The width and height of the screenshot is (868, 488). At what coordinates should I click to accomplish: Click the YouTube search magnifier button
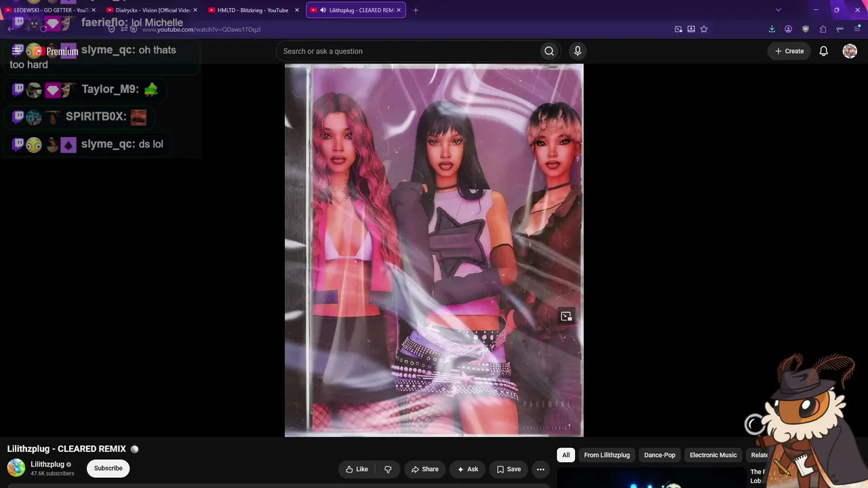(x=549, y=51)
